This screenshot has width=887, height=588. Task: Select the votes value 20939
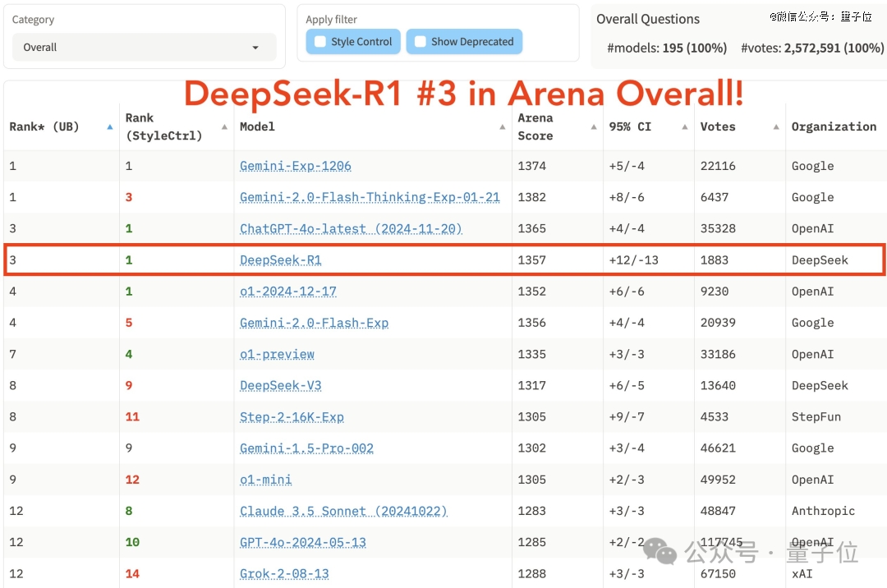tap(718, 323)
